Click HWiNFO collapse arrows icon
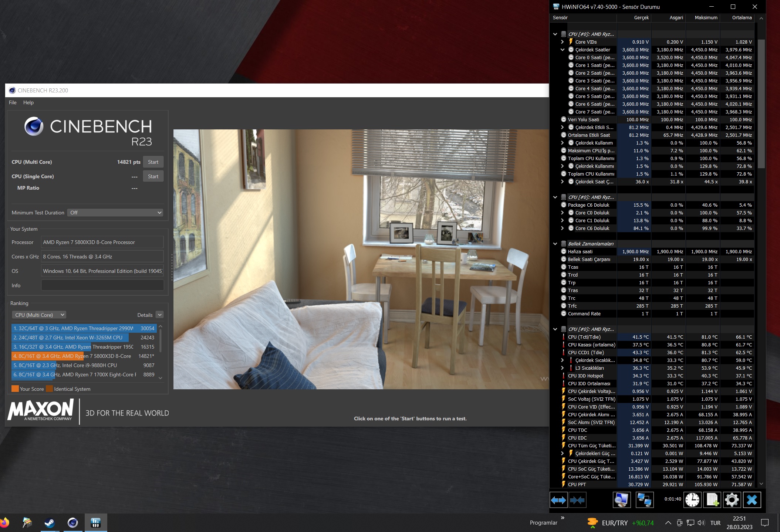Screen dimensions: 780x532 577,500
